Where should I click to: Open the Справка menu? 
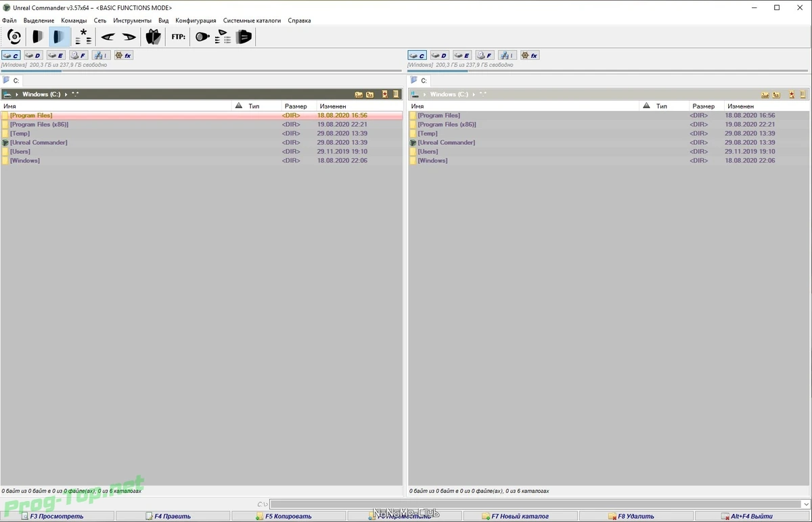(x=299, y=20)
